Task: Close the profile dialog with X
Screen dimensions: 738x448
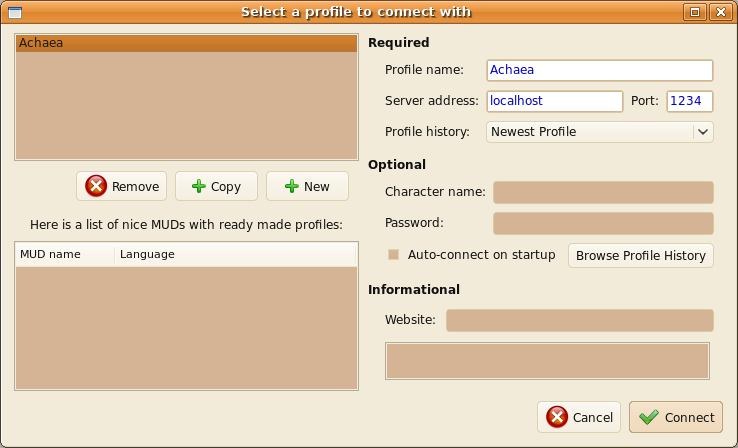Action: 721,12
